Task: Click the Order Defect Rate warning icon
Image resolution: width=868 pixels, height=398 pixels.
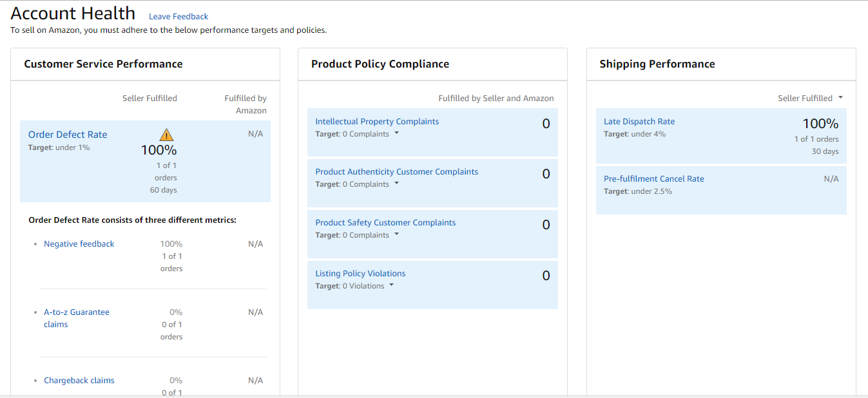Action: (166, 135)
